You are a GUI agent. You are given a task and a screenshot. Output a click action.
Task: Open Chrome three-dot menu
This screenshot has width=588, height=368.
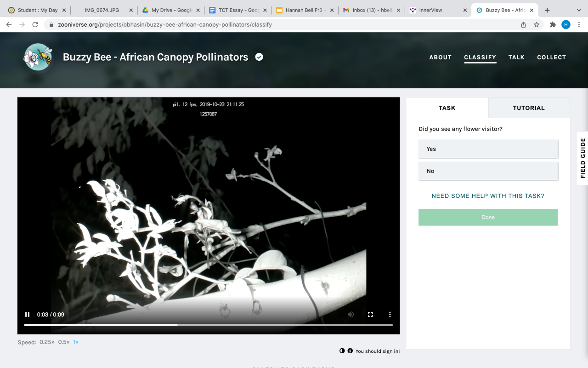click(x=579, y=25)
